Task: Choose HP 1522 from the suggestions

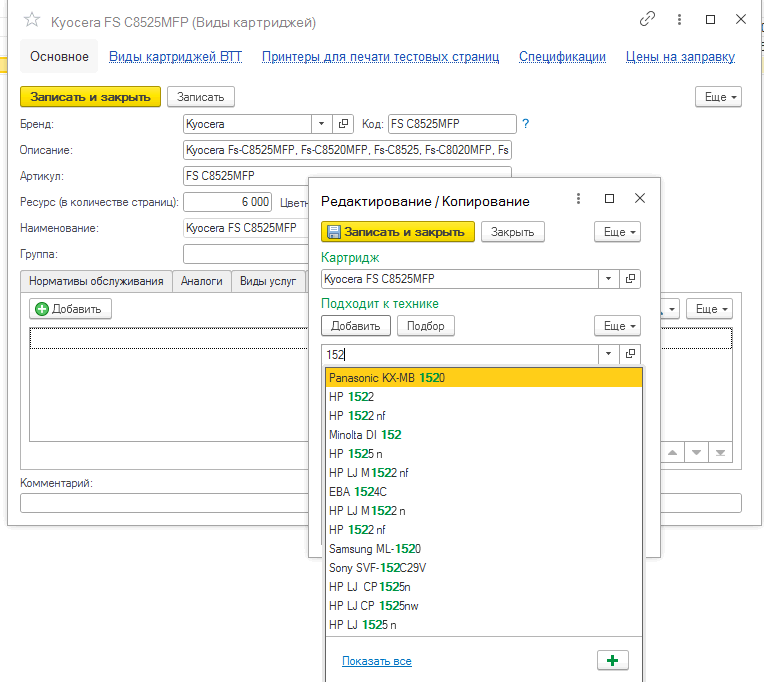Action: [483, 397]
